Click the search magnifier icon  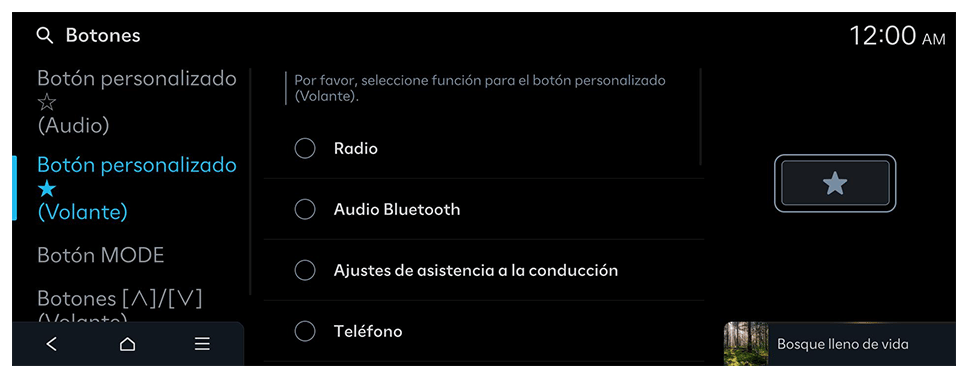[44, 36]
